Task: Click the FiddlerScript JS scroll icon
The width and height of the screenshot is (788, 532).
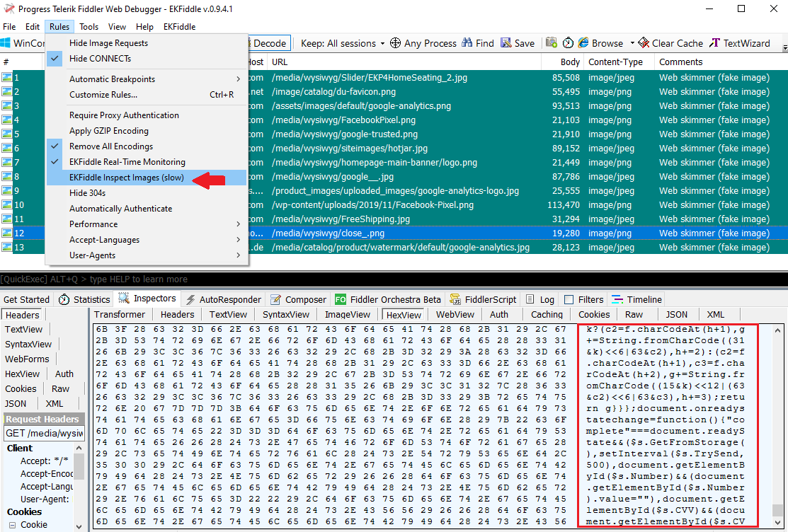Action: (x=455, y=299)
